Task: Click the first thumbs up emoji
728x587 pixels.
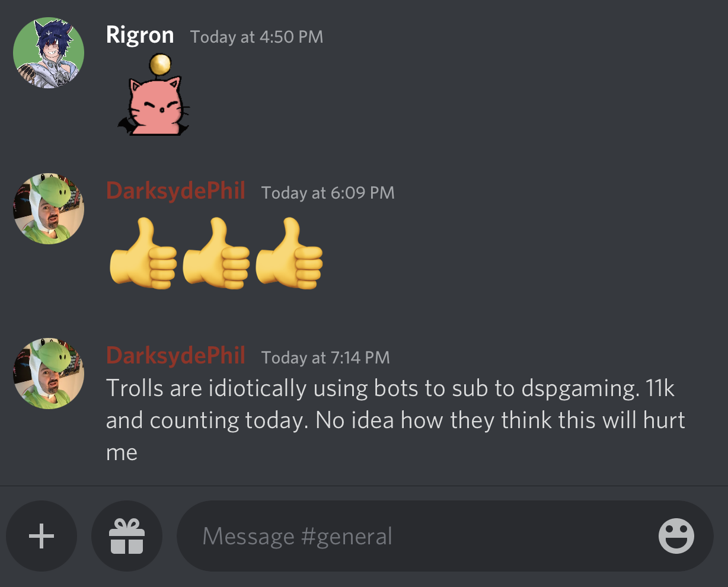Action: click(143, 253)
